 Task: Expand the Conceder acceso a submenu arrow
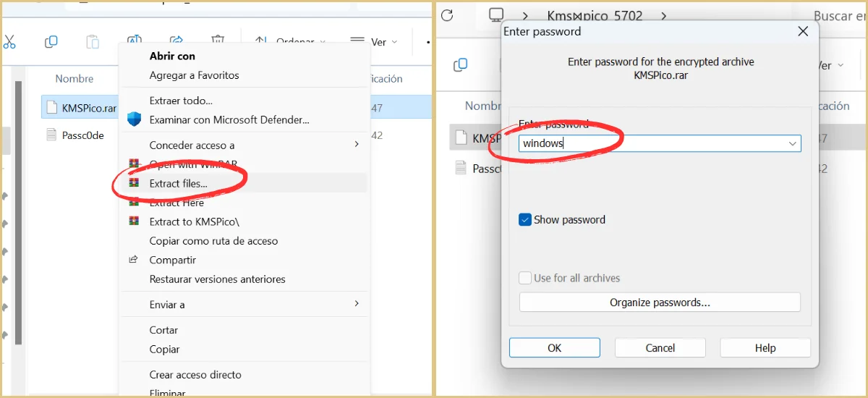(x=357, y=145)
